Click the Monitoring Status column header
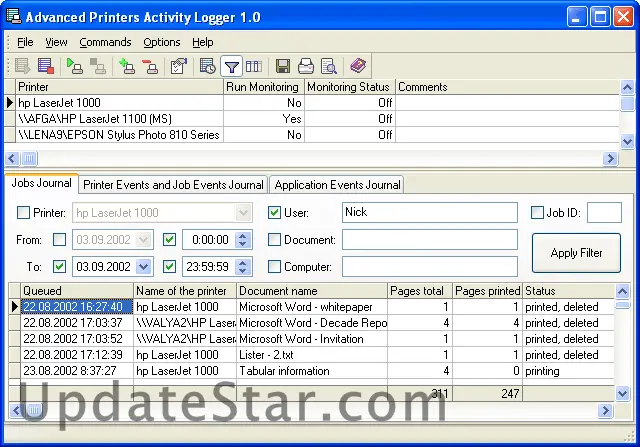 pyautogui.click(x=349, y=87)
